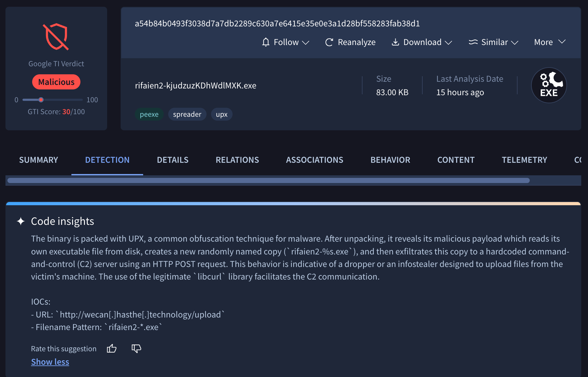Click the Code insights sparkle icon
The width and height of the screenshot is (588, 377).
click(x=21, y=221)
